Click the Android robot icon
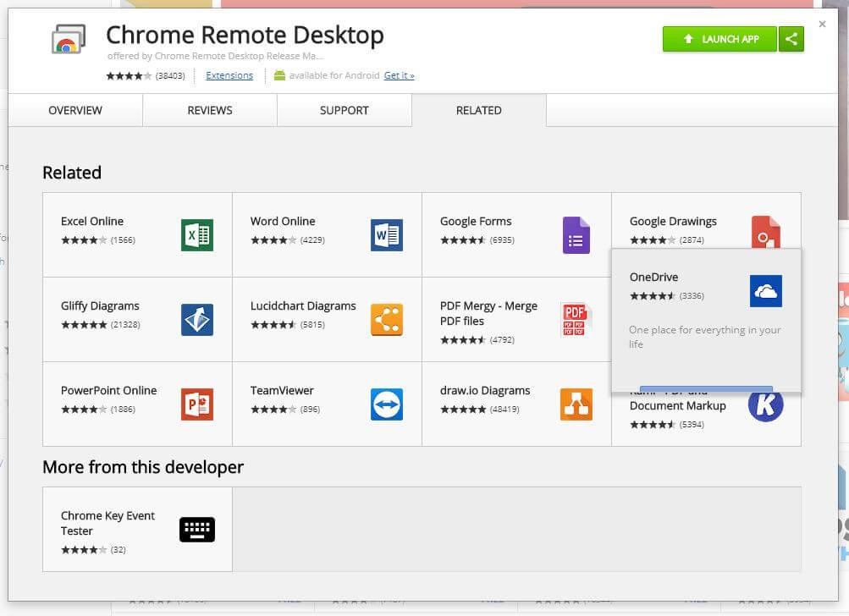Image resolution: width=849 pixels, height=616 pixels. point(279,75)
